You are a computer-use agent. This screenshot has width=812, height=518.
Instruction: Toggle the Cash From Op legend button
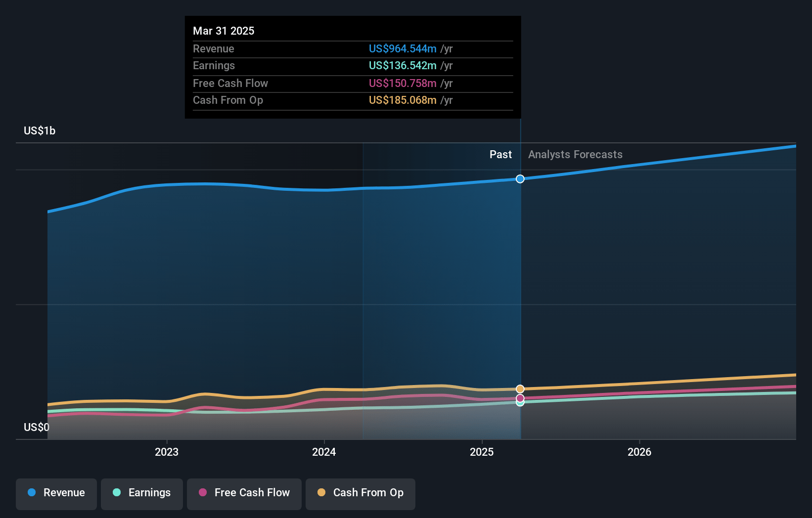coord(361,494)
